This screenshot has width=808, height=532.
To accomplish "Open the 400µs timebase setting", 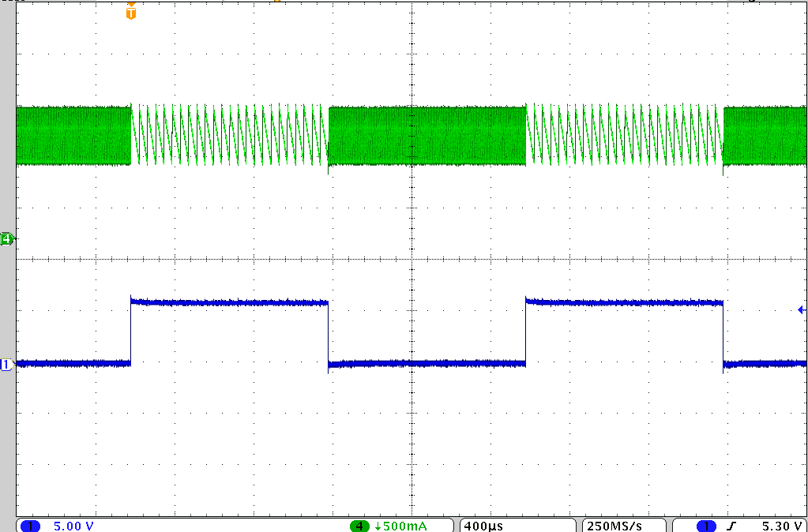I will click(x=485, y=525).
